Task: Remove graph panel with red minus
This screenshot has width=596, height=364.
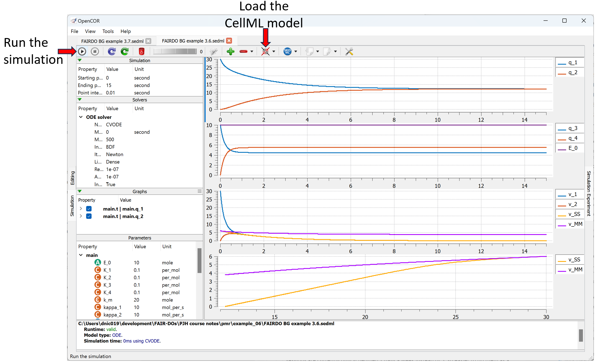Action: click(243, 51)
